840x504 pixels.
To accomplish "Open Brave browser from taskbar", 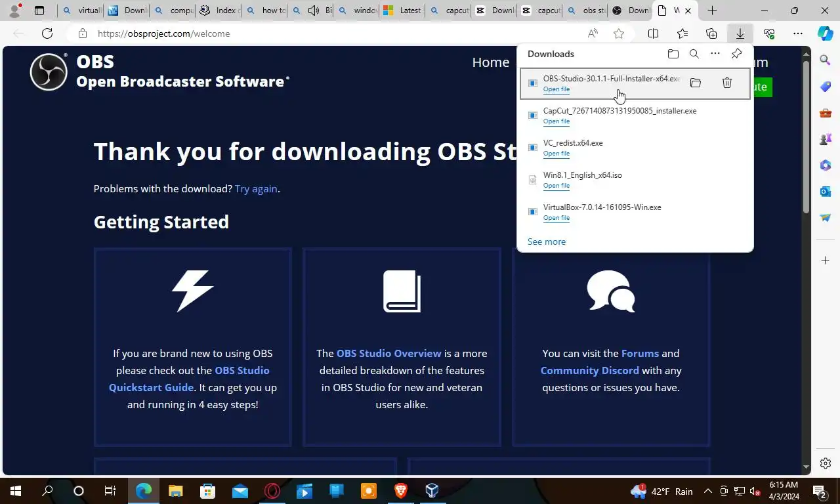I will (x=400, y=491).
